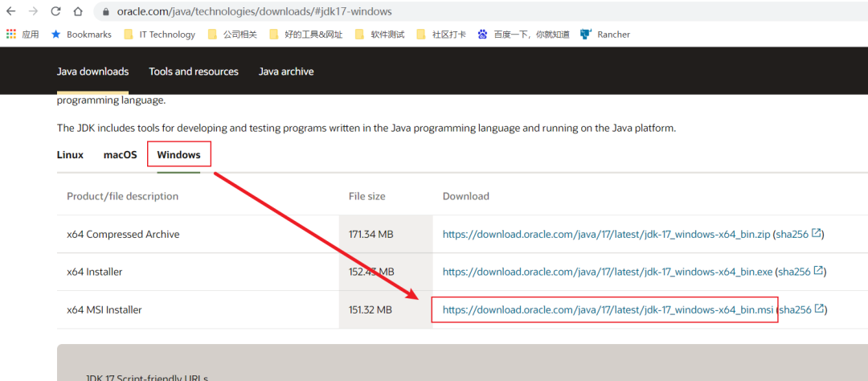Open the IT Technology bookmark folder
Screen dimensions: 868x381
pos(159,35)
